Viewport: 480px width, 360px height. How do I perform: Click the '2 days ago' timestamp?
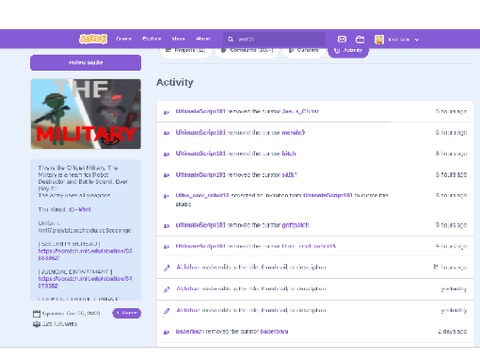[452, 332]
